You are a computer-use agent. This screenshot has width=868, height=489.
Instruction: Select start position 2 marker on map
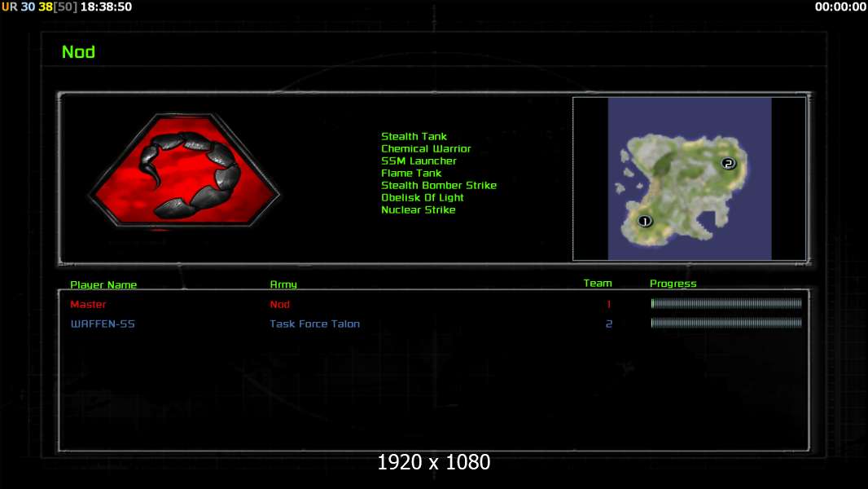pyautogui.click(x=728, y=163)
